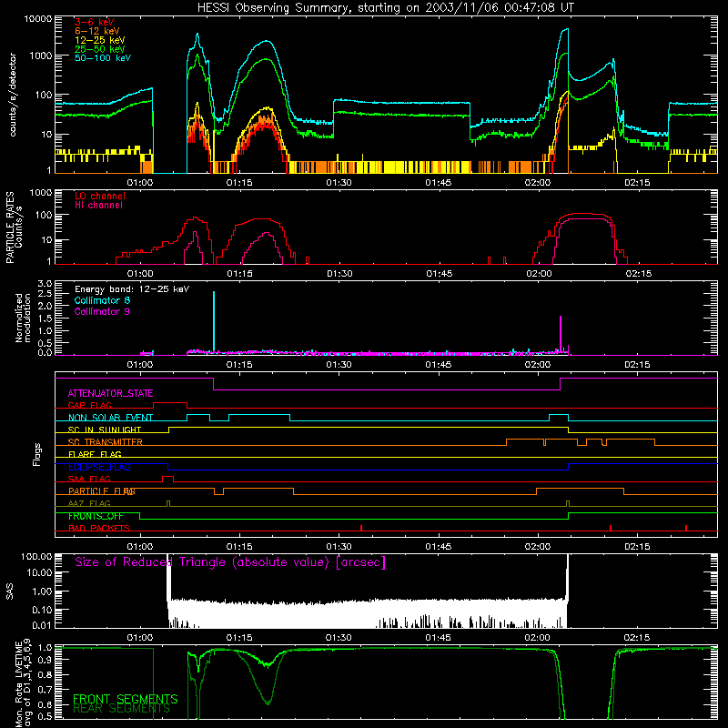Viewport: 728px width, 728px height.
Task: Select the "6-12 keV" orange legend label
Action: (x=97, y=31)
